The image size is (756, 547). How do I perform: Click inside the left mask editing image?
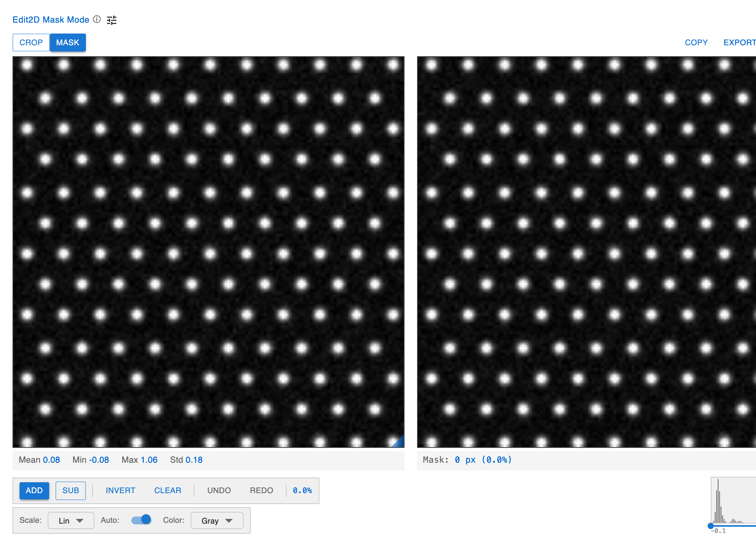click(209, 252)
